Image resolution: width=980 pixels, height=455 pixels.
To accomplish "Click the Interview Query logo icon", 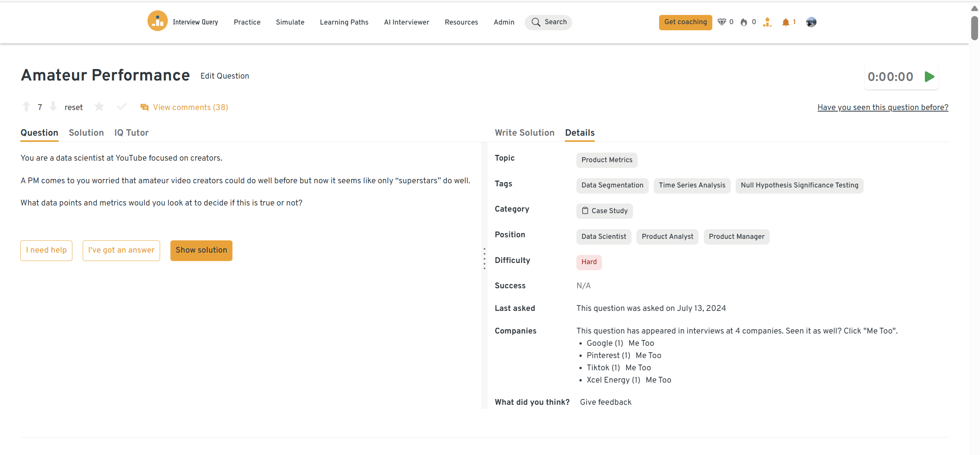I will (x=157, y=21).
